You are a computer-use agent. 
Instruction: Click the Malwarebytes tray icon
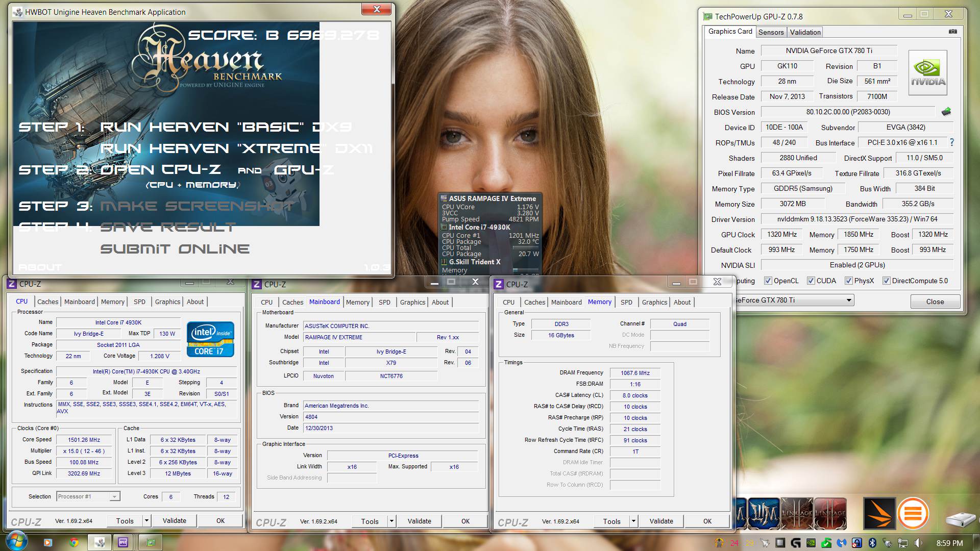pyautogui.click(x=842, y=543)
